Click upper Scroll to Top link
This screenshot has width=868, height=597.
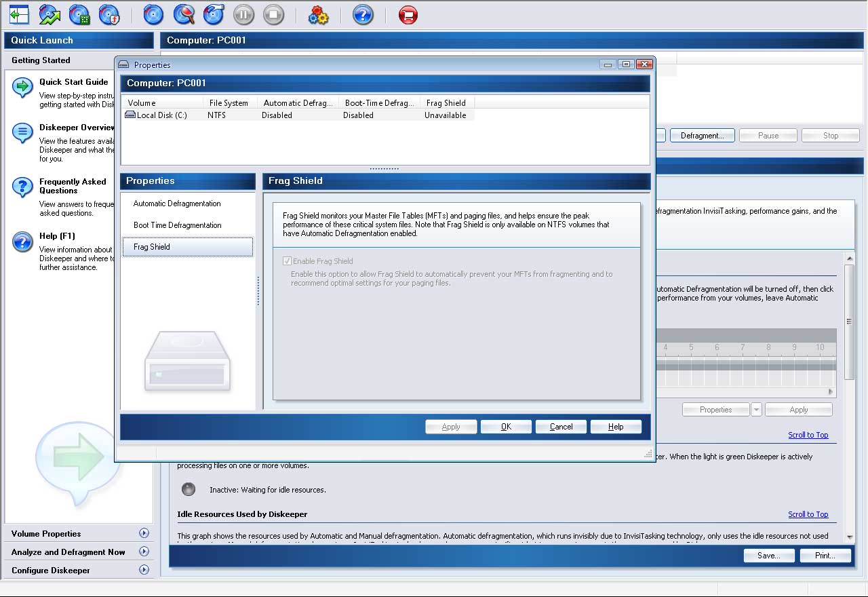click(x=808, y=435)
